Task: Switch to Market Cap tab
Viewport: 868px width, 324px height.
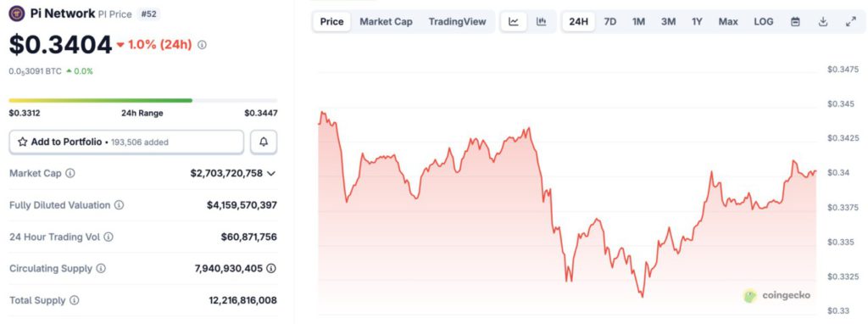Action: click(386, 22)
